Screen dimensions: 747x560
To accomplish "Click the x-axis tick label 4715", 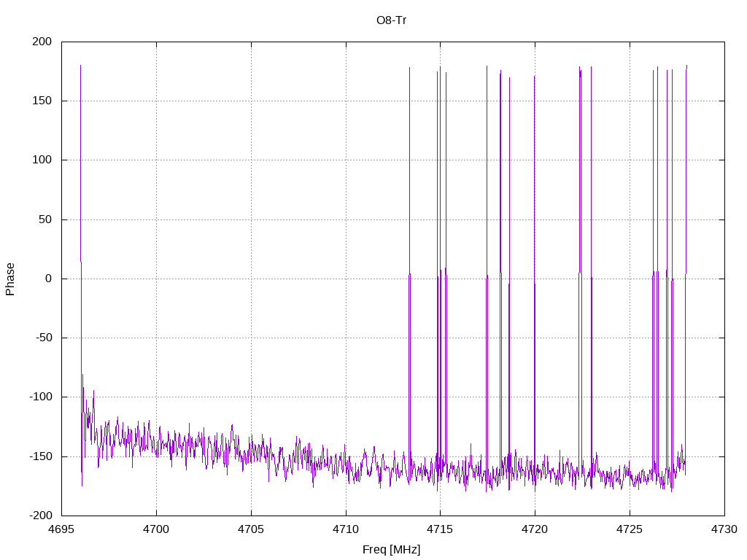I will click(x=440, y=529).
